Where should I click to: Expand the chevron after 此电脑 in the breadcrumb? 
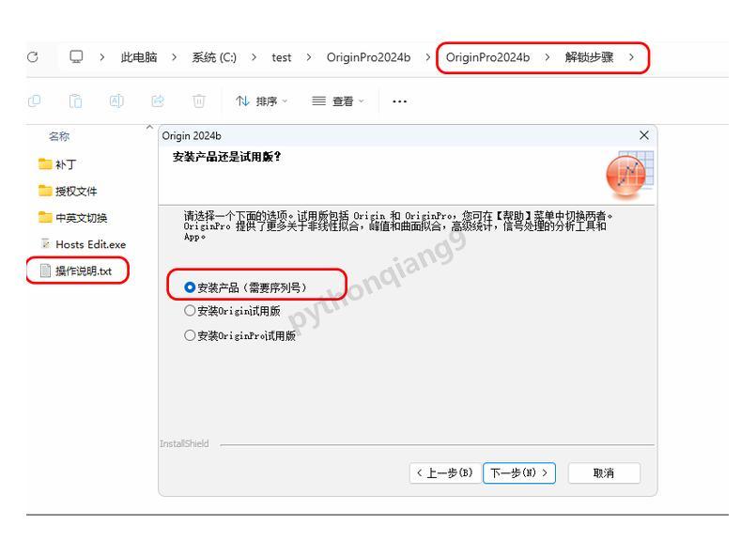[x=174, y=57]
